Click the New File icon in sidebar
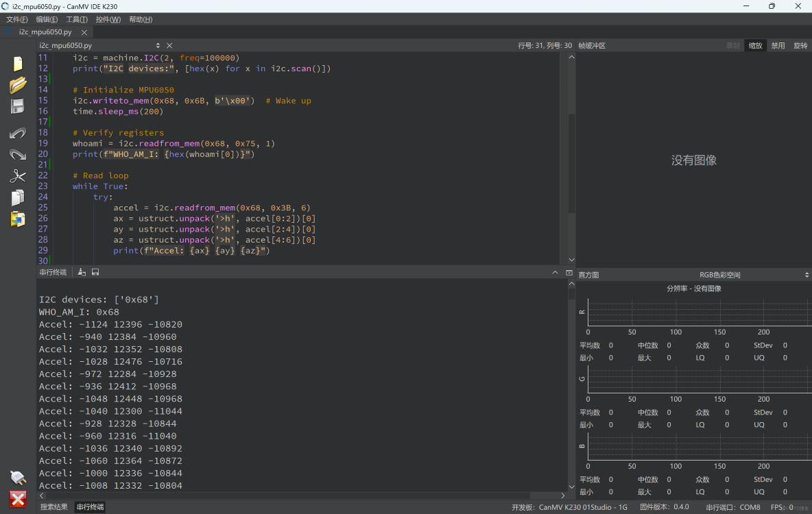 [x=18, y=64]
